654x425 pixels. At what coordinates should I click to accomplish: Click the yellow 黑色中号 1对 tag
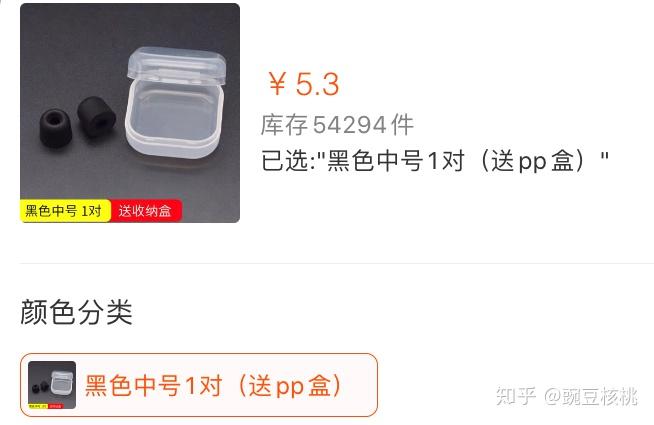coord(65,211)
